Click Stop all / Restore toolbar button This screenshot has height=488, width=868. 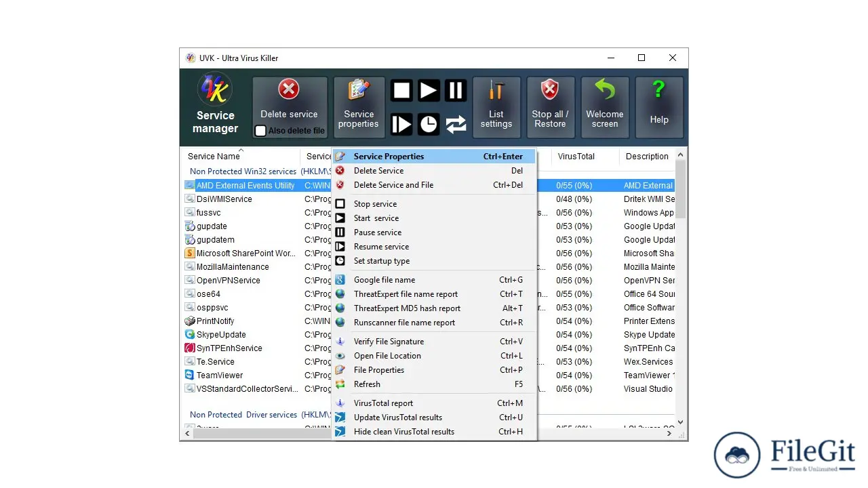pyautogui.click(x=550, y=107)
